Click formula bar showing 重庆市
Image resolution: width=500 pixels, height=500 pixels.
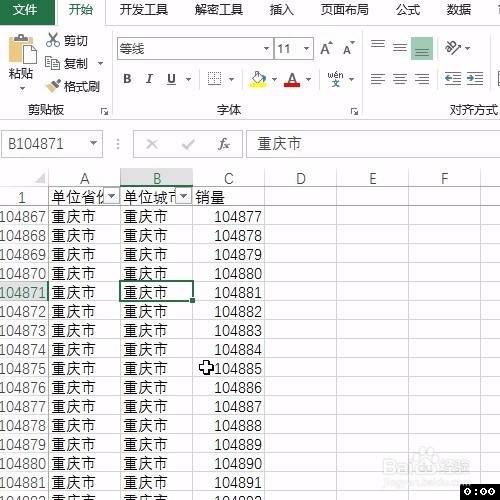tap(373, 144)
